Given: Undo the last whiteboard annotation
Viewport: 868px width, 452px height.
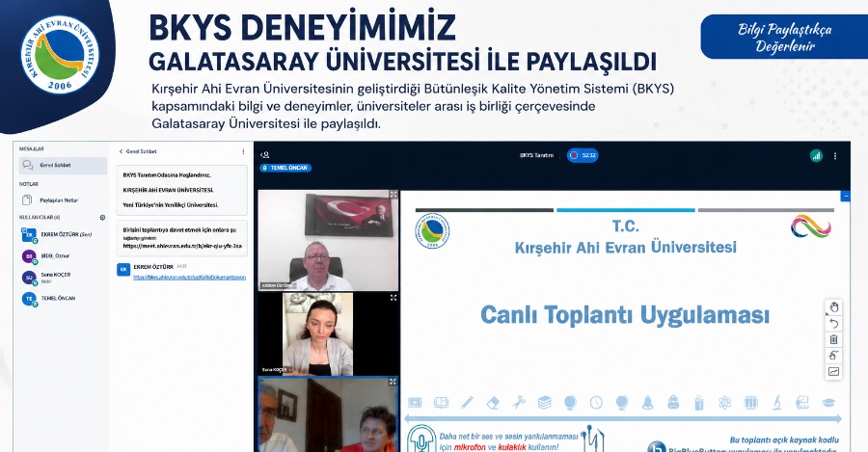Looking at the screenshot, I should tap(833, 324).
